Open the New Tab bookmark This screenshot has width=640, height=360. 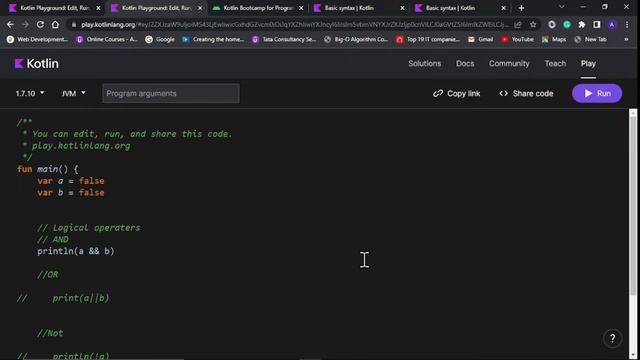[590, 39]
